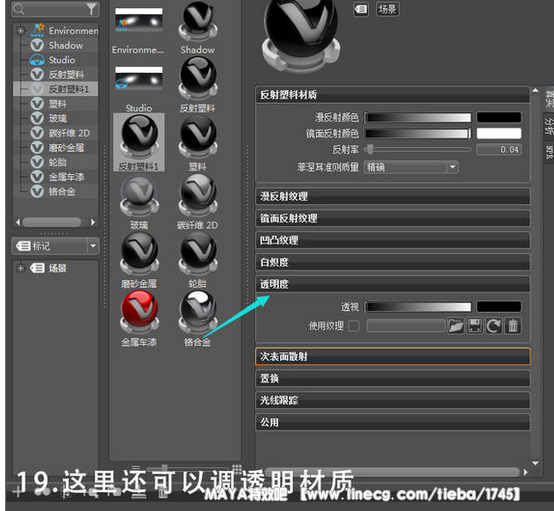Click the search magnifier icon
The height and width of the screenshot is (511, 554).
pyautogui.click(x=18, y=9)
